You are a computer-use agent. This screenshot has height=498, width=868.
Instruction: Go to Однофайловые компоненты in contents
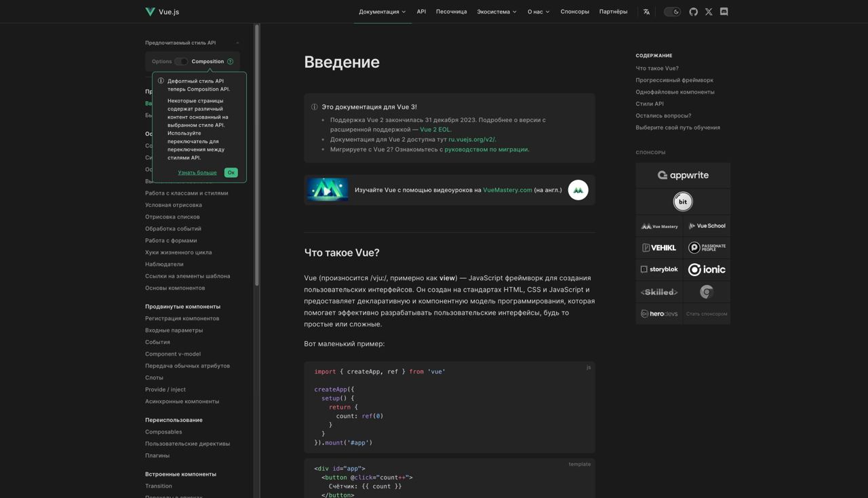click(675, 92)
